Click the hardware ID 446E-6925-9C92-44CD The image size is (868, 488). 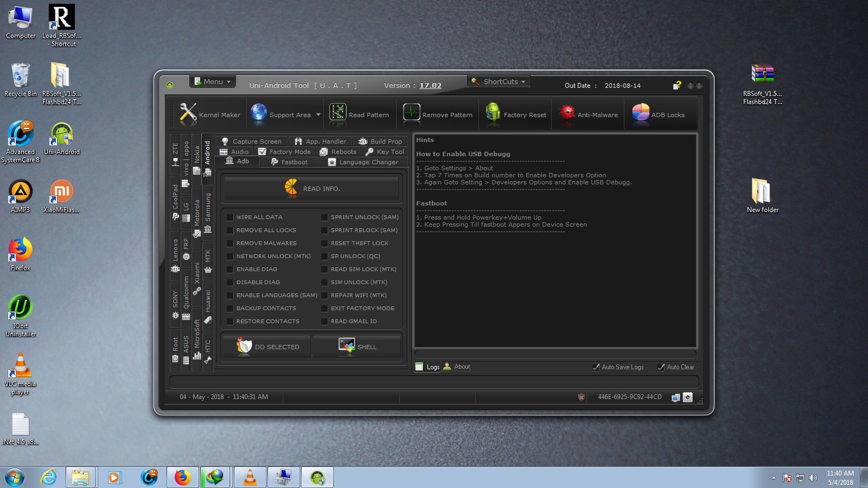tap(629, 397)
